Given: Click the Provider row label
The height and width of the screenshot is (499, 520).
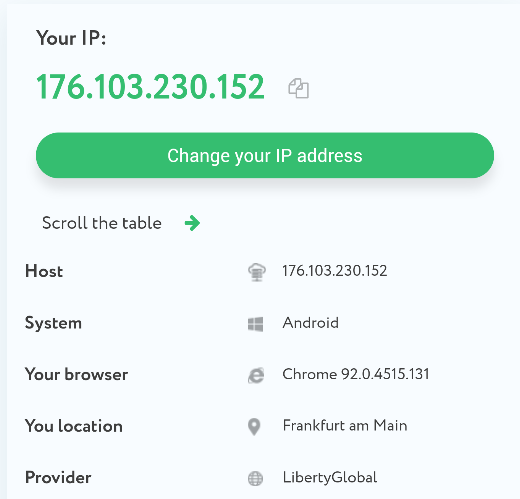Looking at the screenshot, I should tap(58, 477).
